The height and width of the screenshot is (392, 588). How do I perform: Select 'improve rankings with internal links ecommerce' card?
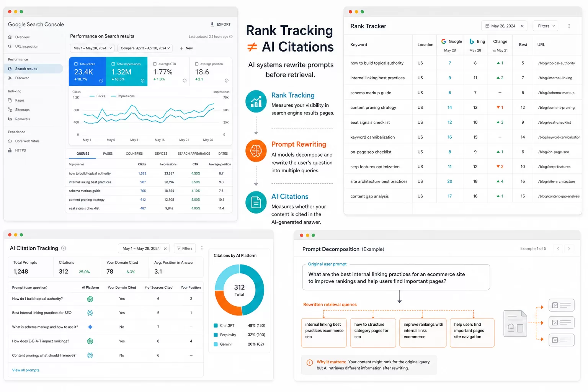click(x=423, y=333)
